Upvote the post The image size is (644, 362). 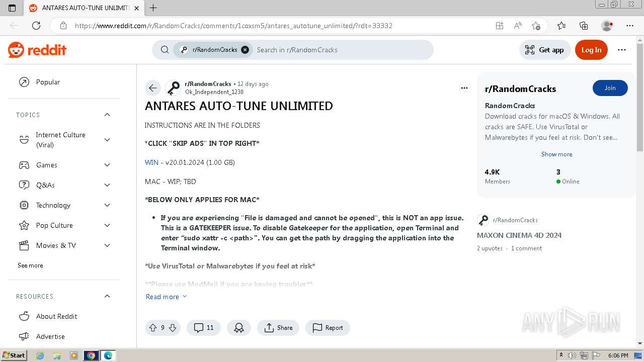point(153,328)
